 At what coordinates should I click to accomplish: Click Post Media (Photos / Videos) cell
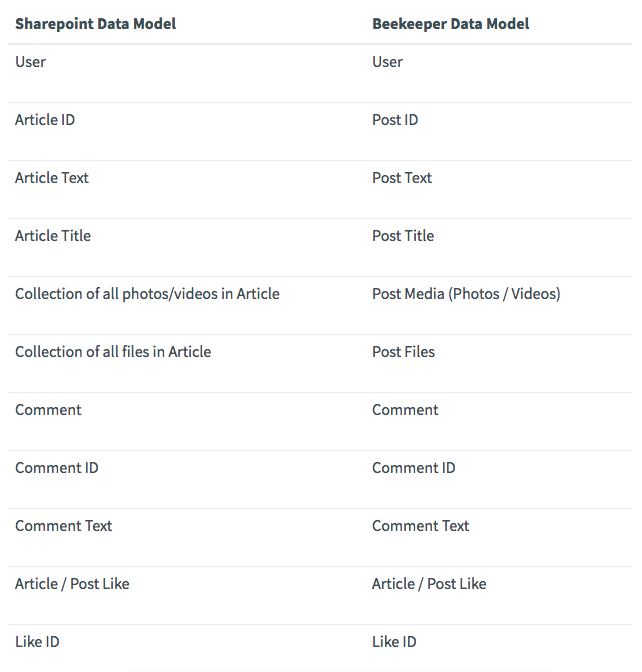(466, 294)
